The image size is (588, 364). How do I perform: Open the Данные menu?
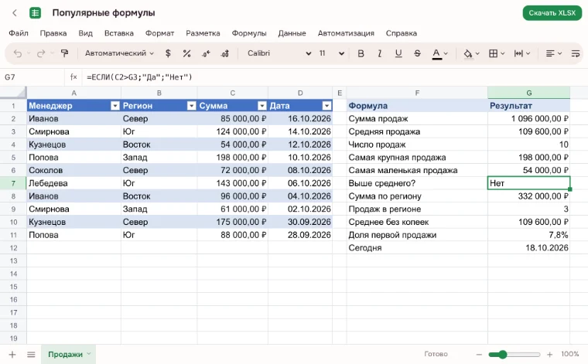tap(292, 33)
